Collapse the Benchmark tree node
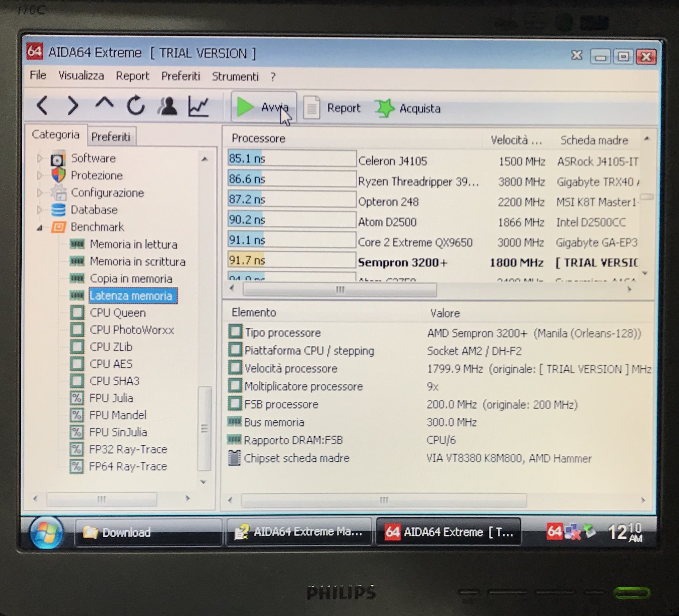 [39, 228]
